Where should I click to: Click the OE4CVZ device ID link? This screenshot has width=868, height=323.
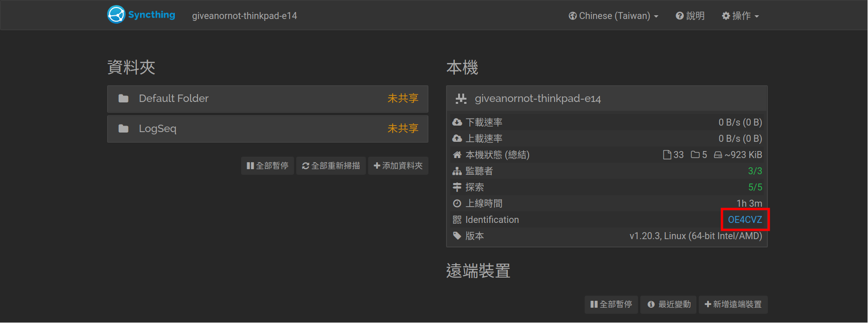click(745, 220)
